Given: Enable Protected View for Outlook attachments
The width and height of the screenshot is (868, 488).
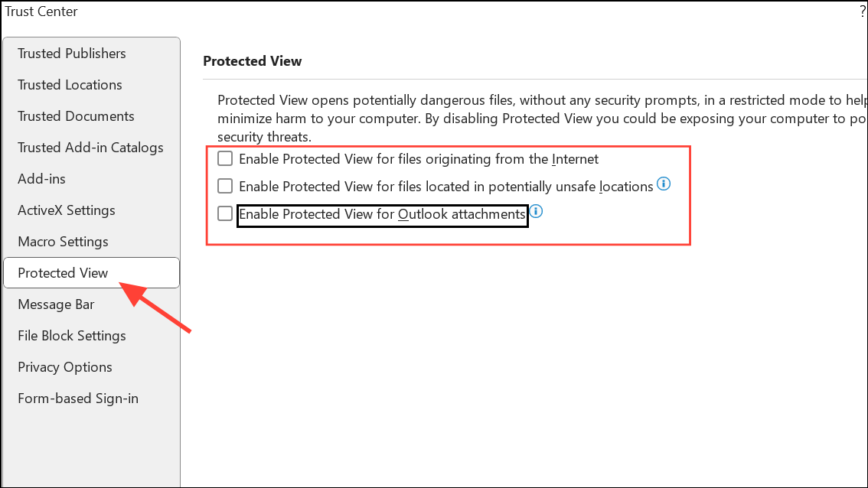Looking at the screenshot, I should pos(225,213).
